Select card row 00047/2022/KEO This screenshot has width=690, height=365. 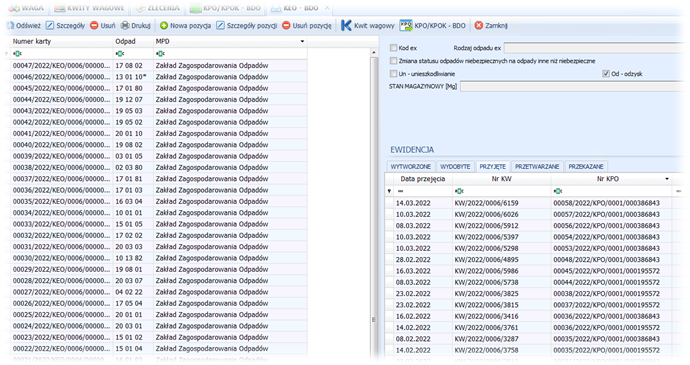pyautogui.click(x=158, y=65)
